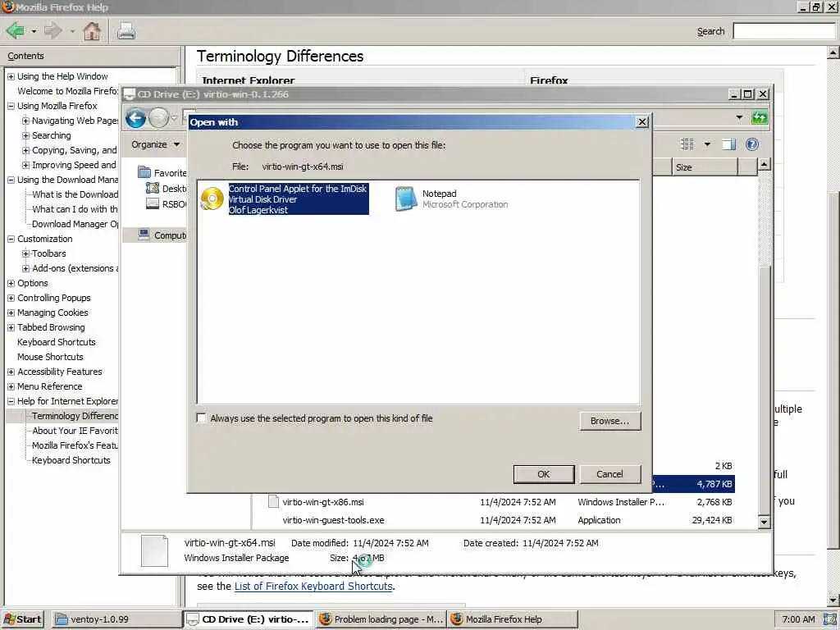The height and width of the screenshot is (630, 840).
Task: Open the List of Firefox Keyboard Shortcuts link
Action: tap(313, 586)
